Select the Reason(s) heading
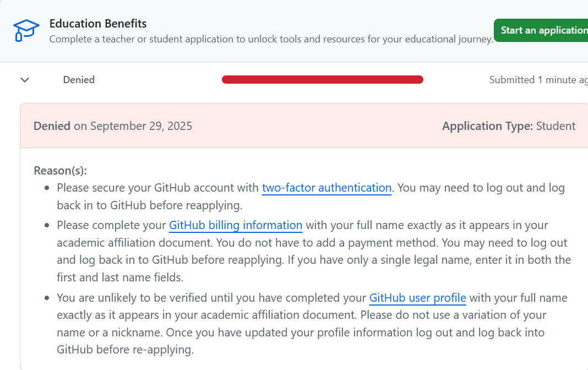This screenshot has width=588, height=370. [x=60, y=171]
